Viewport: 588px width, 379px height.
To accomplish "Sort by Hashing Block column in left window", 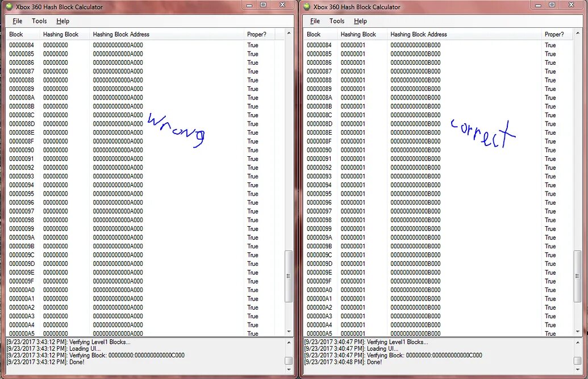I will coord(65,34).
